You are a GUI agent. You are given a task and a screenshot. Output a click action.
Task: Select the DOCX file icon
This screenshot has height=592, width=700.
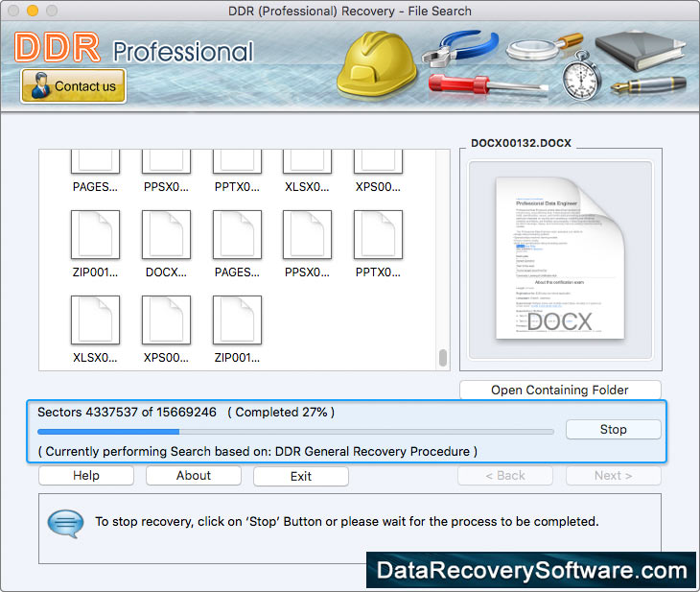pos(166,235)
